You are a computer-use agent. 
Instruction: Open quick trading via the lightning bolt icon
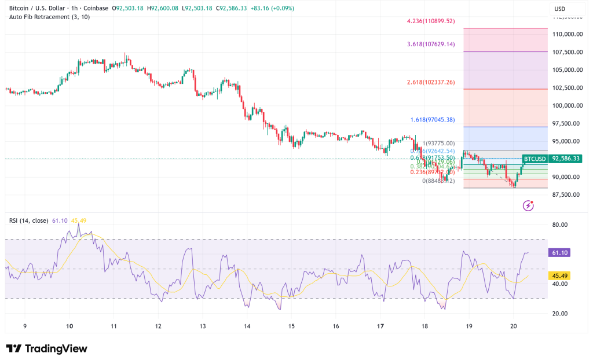tap(529, 205)
